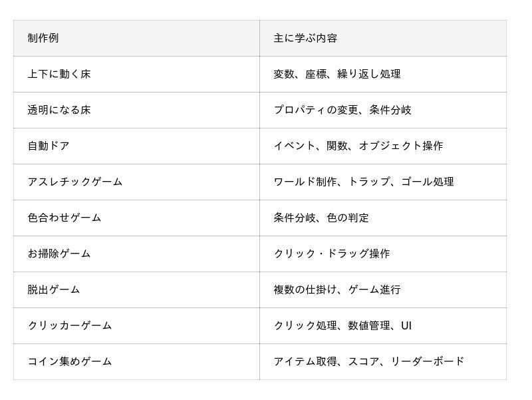Select the クリック処理、数値管理、UI cell
This screenshot has height=400, width=532.
tap(383, 326)
